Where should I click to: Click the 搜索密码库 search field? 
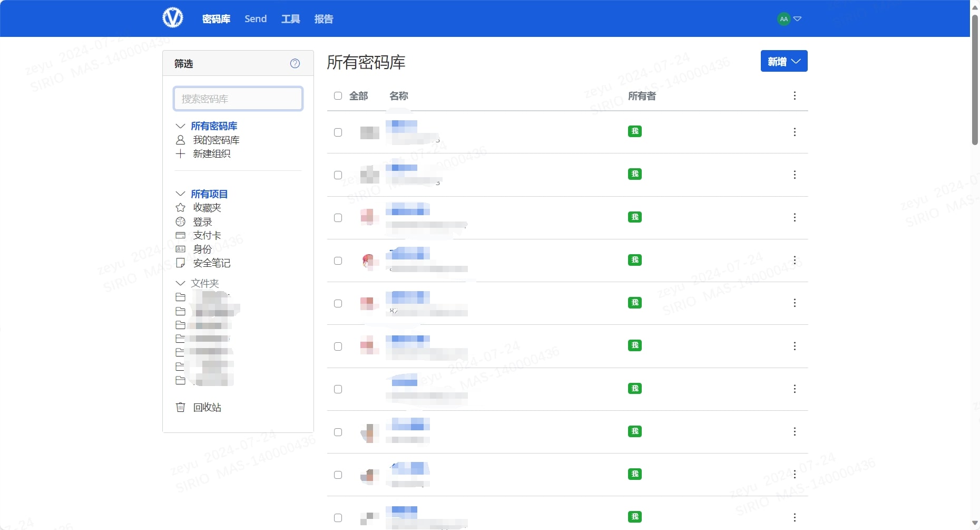point(238,99)
